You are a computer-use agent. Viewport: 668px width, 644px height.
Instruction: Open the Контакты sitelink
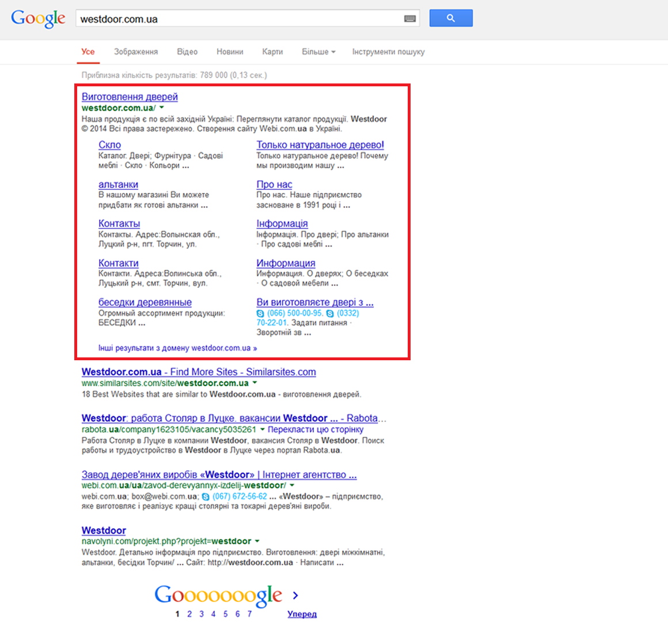pos(119,223)
